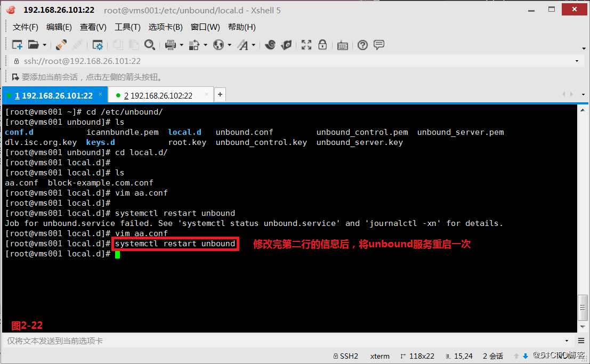Click the Disconnect (plug) toolbar icon
Screen dimensions: 590x364
(x=61, y=45)
